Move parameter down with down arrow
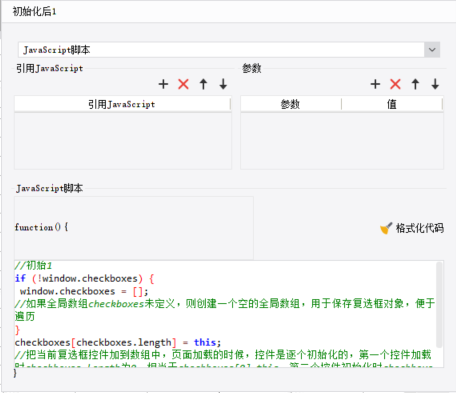Viewport: 456px width, 393px height. 435,84
